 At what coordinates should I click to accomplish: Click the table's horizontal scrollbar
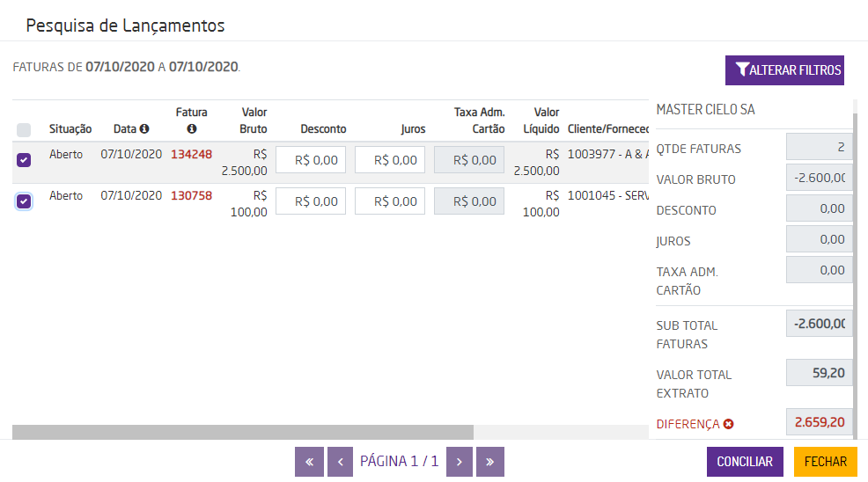[x=243, y=432]
